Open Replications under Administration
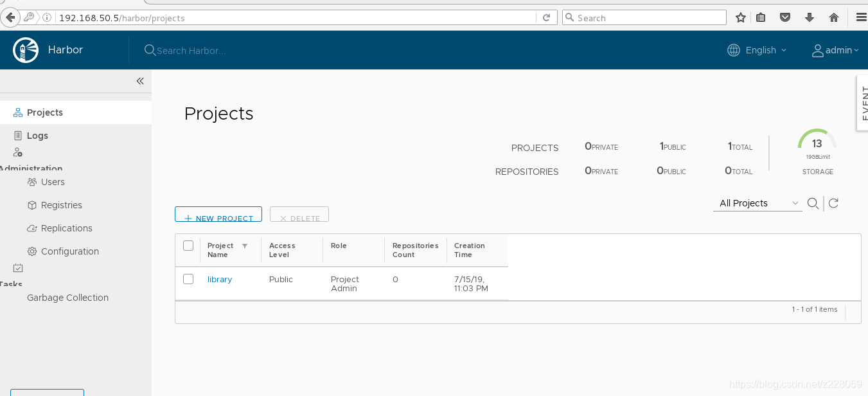 67,228
